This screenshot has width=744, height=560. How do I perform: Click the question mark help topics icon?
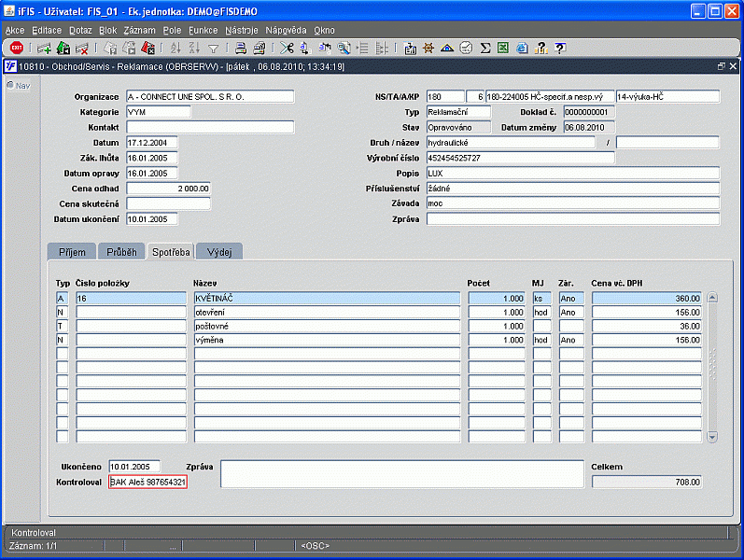(540, 48)
